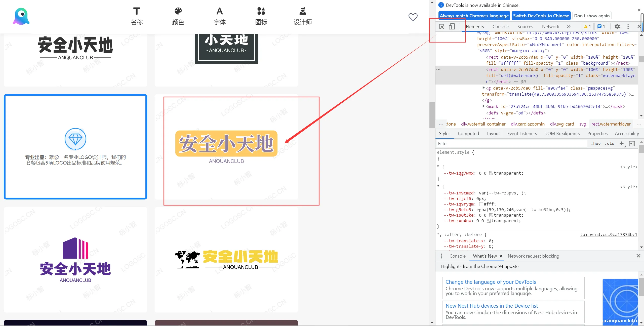The width and height of the screenshot is (644, 326).
Task: Expand the g element in DOM tree
Action: (x=484, y=88)
